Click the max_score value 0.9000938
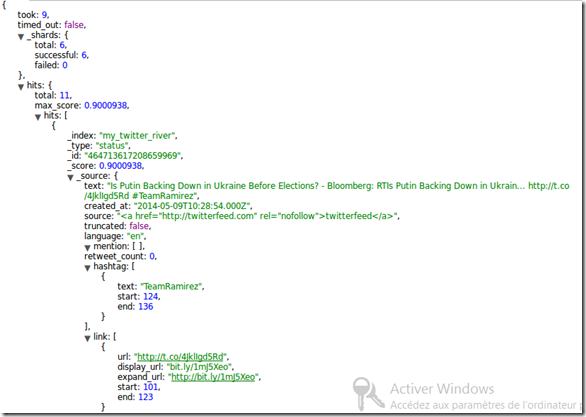The width and height of the screenshot is (586, 417). tap(106, 105)
